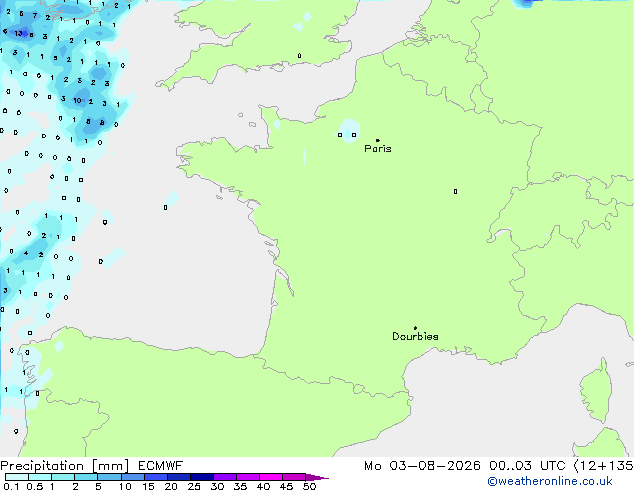This screenshot has height=490, width=634.
Task: Click the '10' precipitation value on map
Action: [x=77, y=100]
